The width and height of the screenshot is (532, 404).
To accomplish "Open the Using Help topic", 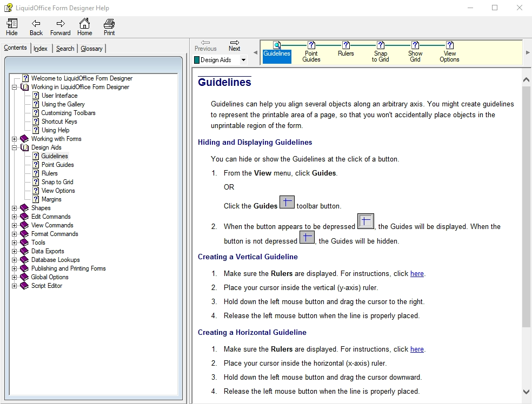I will 55,130.
